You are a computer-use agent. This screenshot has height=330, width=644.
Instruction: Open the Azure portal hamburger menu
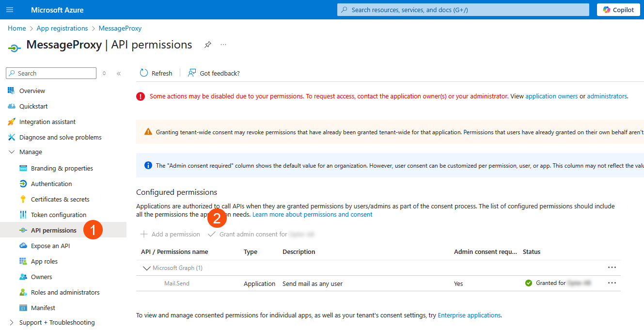click(10, 10)
